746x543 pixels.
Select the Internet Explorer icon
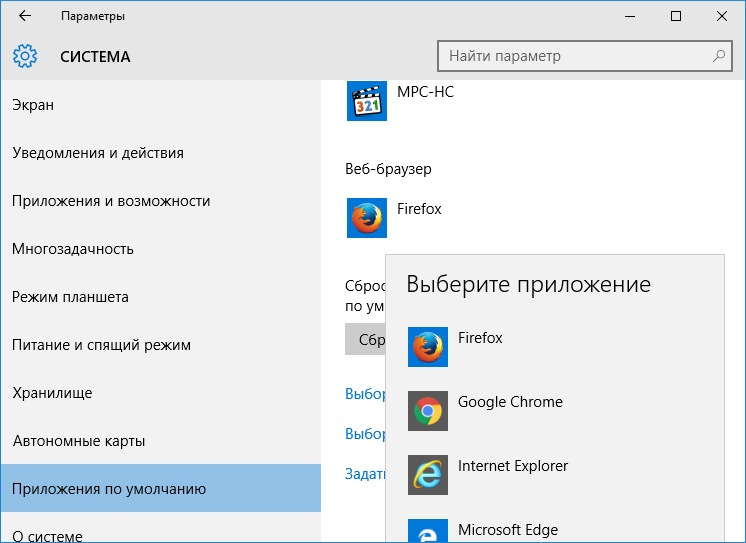428,475
